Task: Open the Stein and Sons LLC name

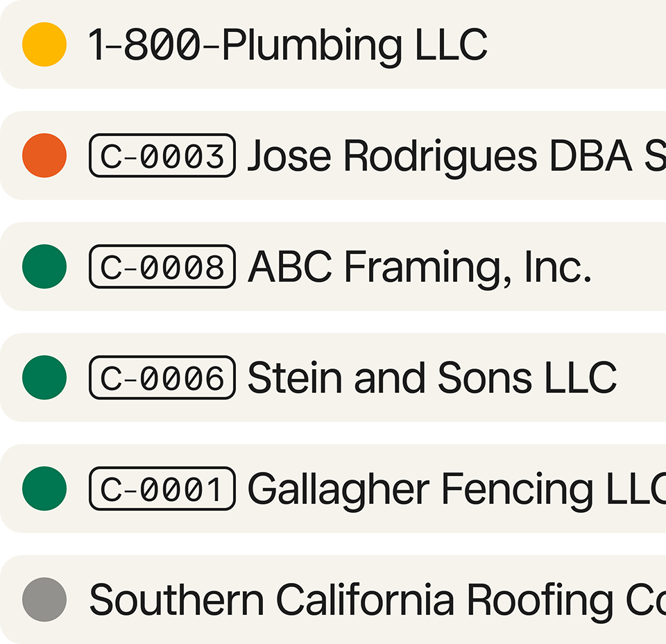Action: coord(432,378)
